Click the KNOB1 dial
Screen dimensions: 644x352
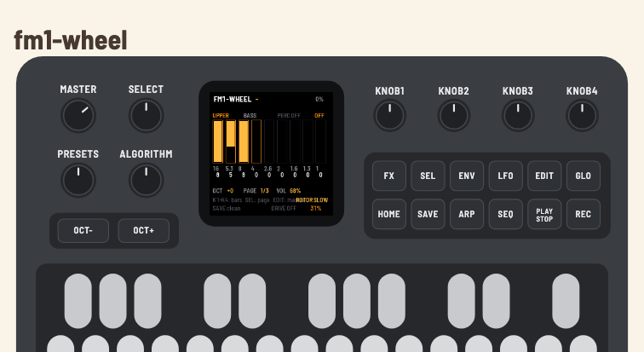pyautogui.click(x=390, y=115)
